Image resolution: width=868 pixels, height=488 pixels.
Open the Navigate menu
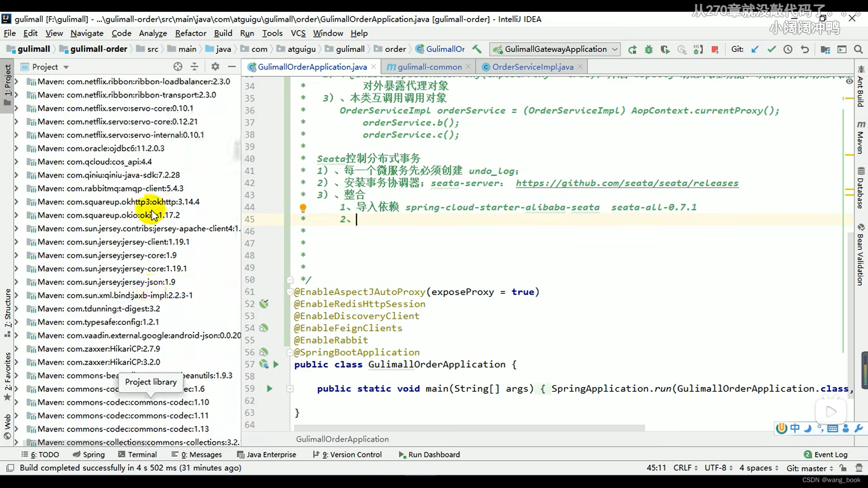click(x=87, y=33)
